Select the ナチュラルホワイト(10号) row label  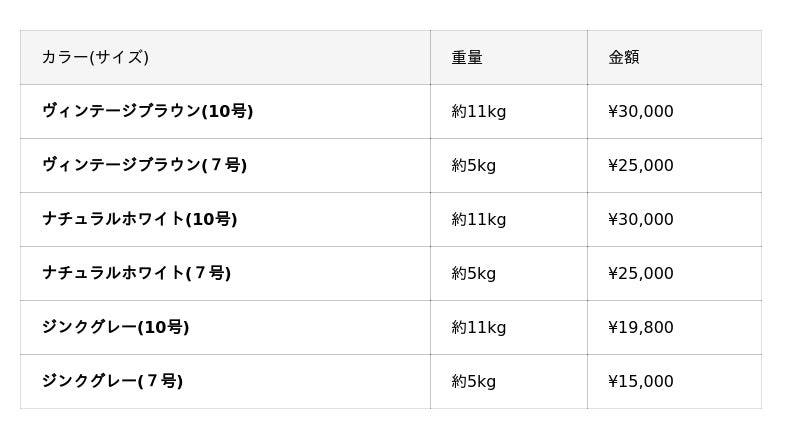pos(139,219)
